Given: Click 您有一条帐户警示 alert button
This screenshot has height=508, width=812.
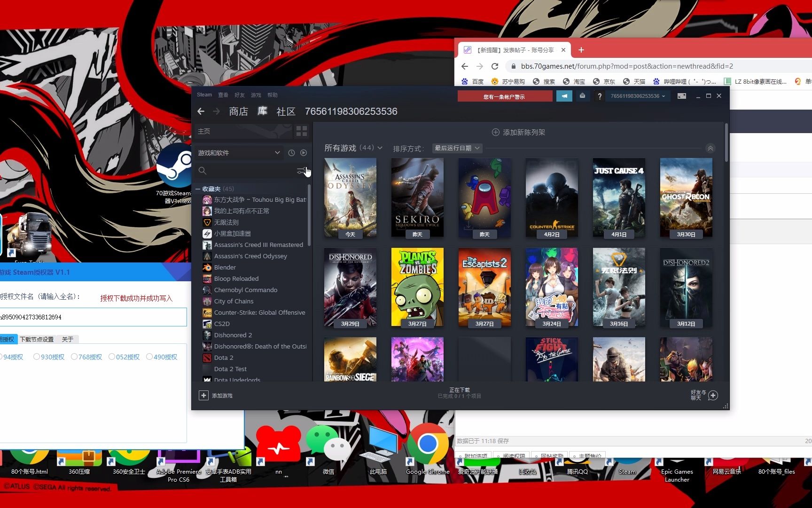Looking at the screenshot, I should (x=505, y=96).
